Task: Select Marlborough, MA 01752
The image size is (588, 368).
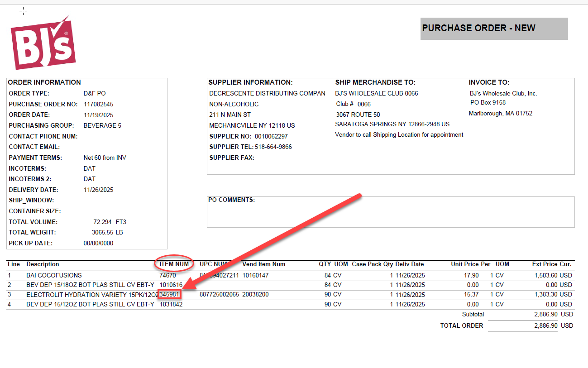Action: tap(501, 113)
